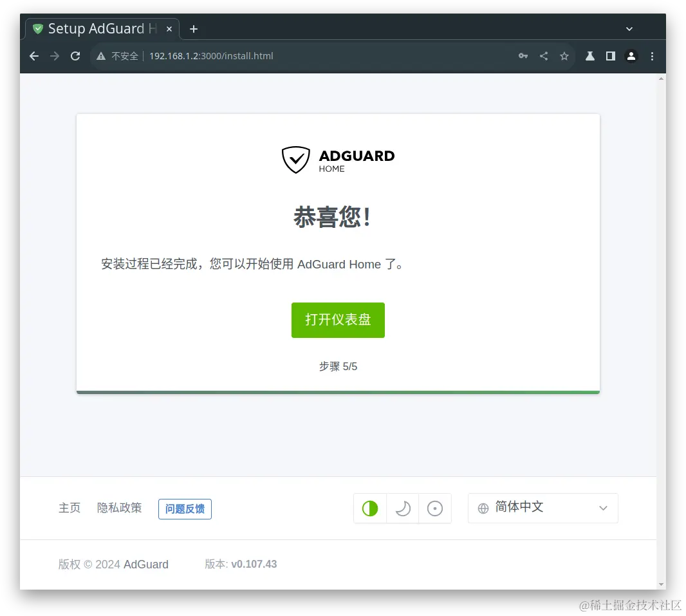The width and height of the screenshot is (686, 616).
Task: Open the Chrome labs flask icon
Action: coord(589,56)
